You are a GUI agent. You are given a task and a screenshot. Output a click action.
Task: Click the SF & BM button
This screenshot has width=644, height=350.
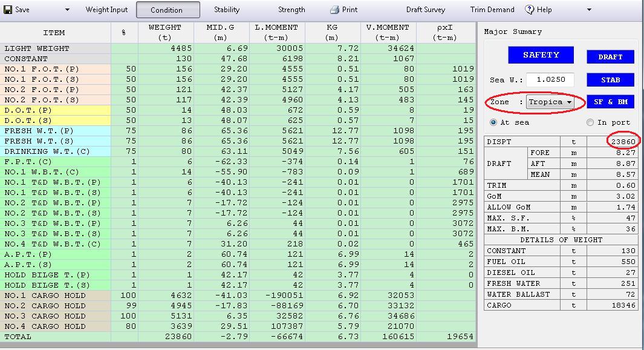tap(610, 102)
